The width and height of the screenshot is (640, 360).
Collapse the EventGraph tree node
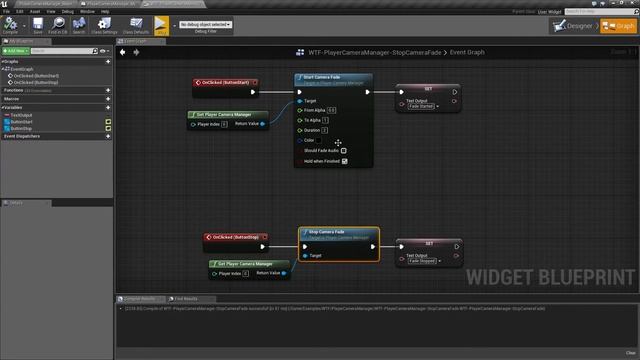[2, 69]
